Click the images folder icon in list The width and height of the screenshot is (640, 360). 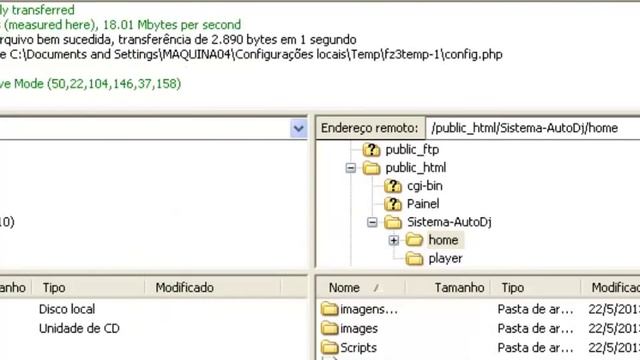[x=329, y=328]
